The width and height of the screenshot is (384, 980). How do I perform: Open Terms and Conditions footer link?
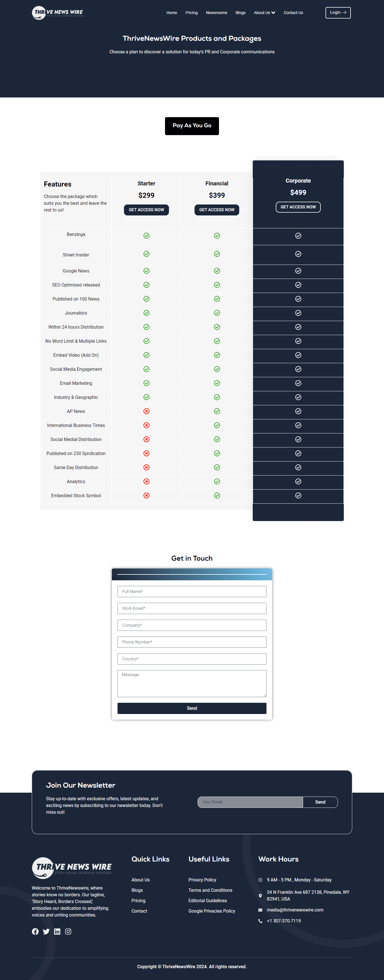pyautogui.click(x=210, y=890)
